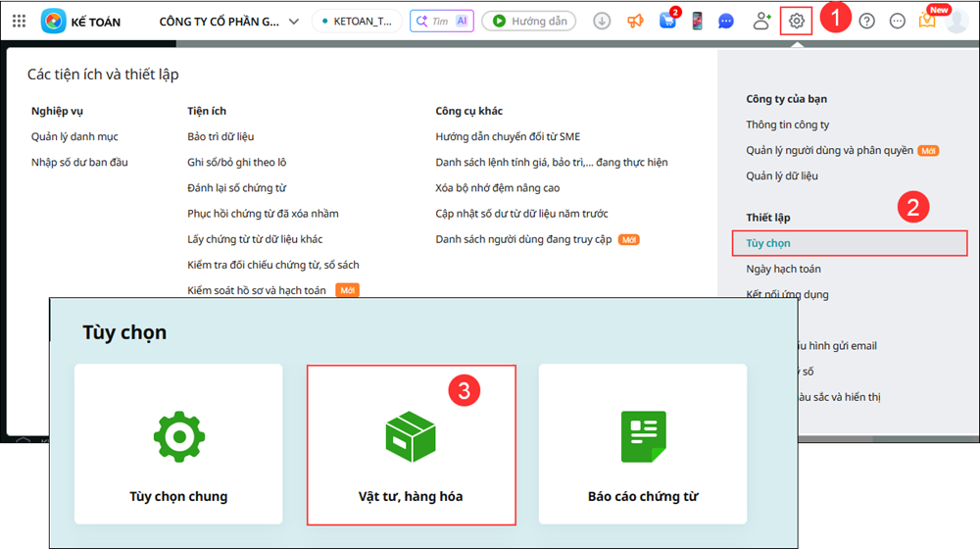Open the shopping cart icon
Viewport: 980px width, 549px height.
click(x=667, y=21)
